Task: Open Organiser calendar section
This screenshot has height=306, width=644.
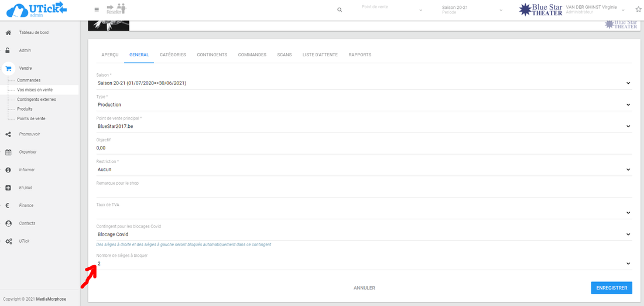Action: point(8,152)
